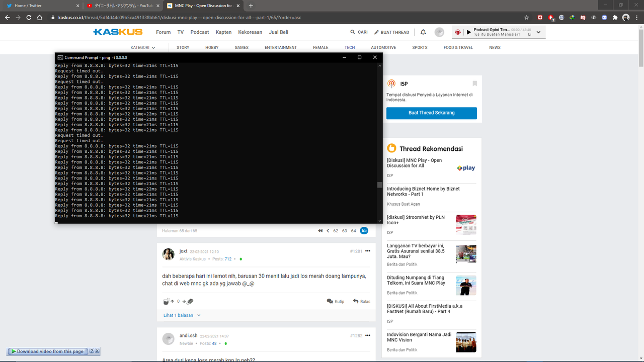Play the Podcast Opini episode
This screenshot has width=644, height=362.
pyautogui.click(x=469, y=32)
